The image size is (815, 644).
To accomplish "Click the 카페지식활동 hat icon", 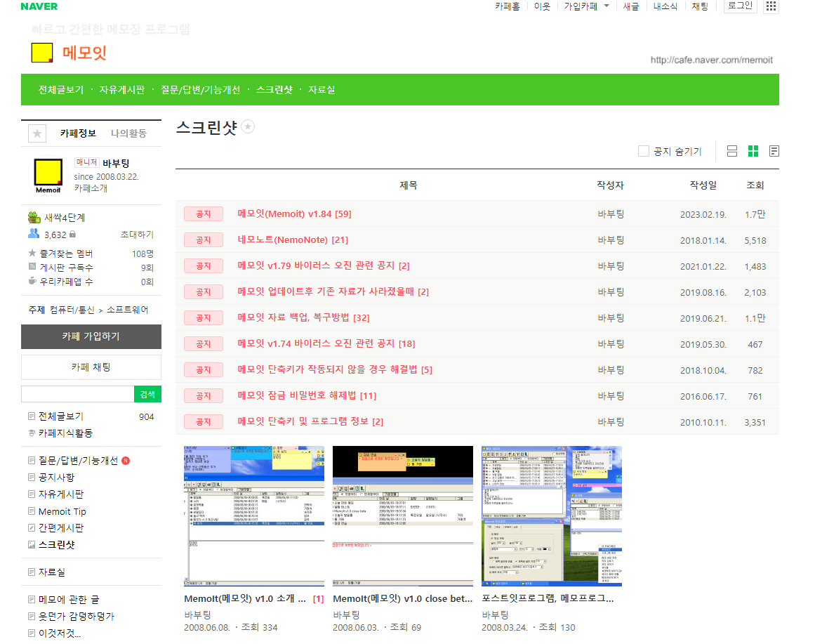I will click(32, 433).
